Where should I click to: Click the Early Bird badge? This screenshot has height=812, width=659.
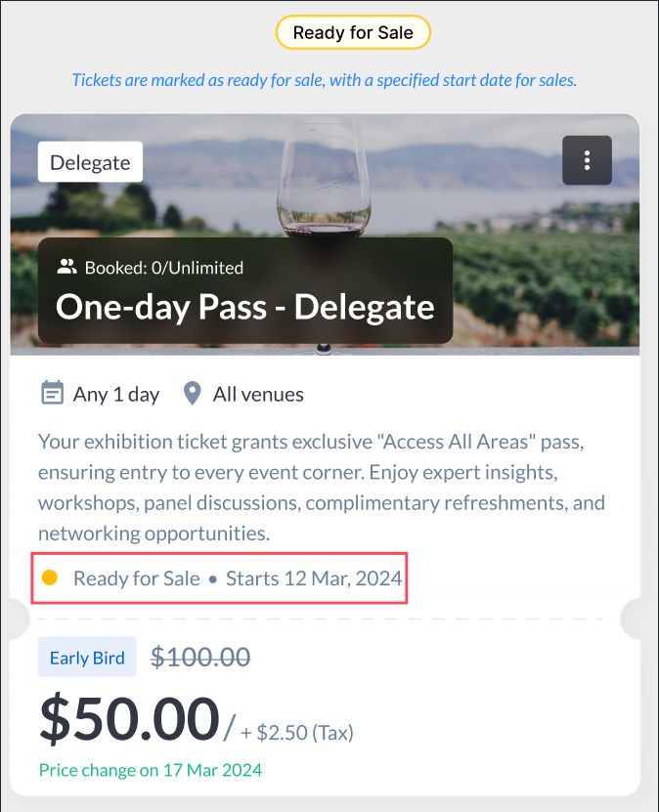(x=87, y=658)
